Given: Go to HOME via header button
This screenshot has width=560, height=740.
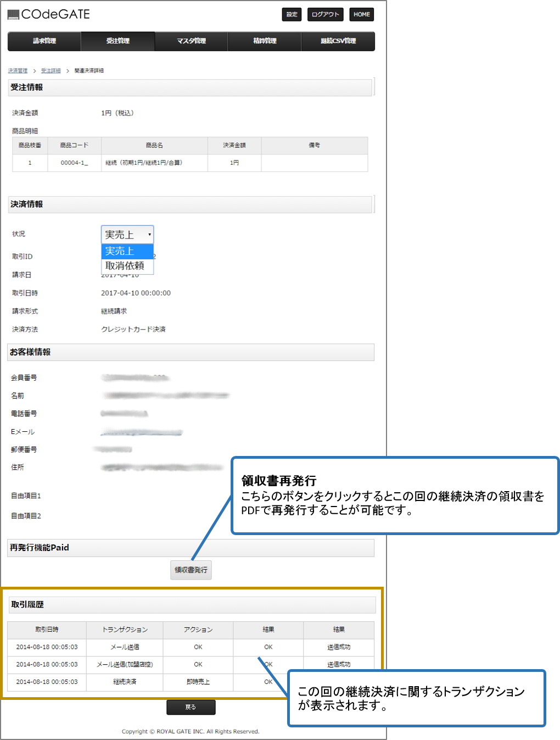Looking at the screenshot, I should pos(361,14).
